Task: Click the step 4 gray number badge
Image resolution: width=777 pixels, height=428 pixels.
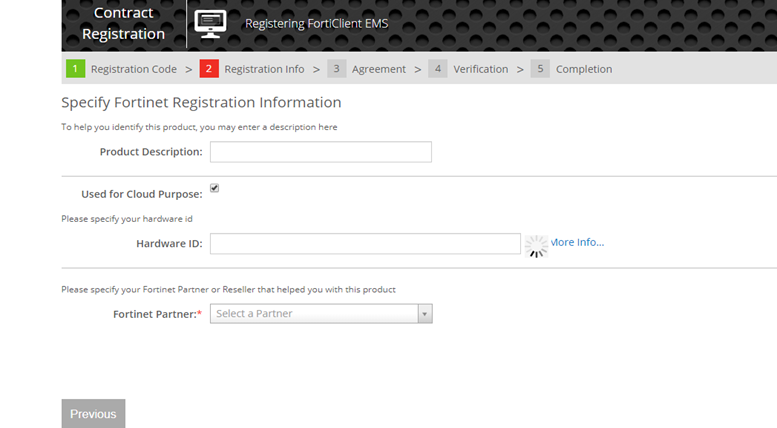Action: pyautogui.click(x=438, y=69)
